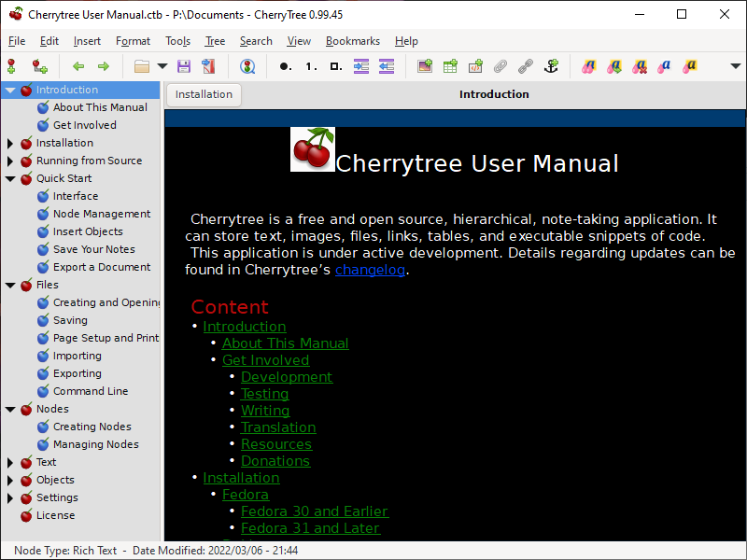Screen dimensions: 747x560
Task: Insert an anchor with the anchor icon
Action: click(x=551, y=66)
